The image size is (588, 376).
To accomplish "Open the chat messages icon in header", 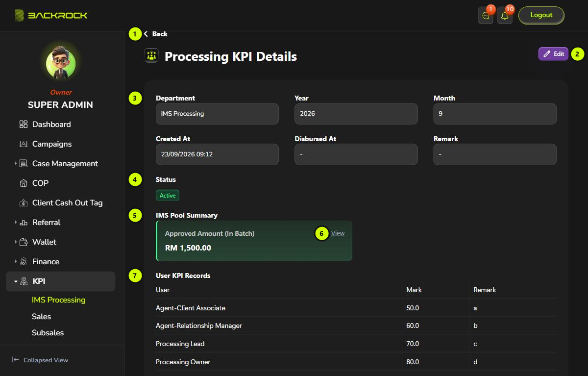I will click(486, 15).
